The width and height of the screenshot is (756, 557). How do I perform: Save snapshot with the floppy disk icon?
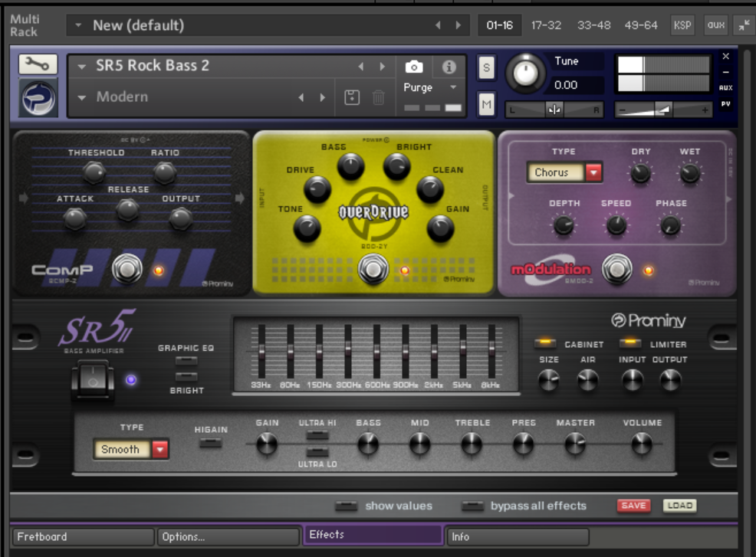tap(351, 97)
